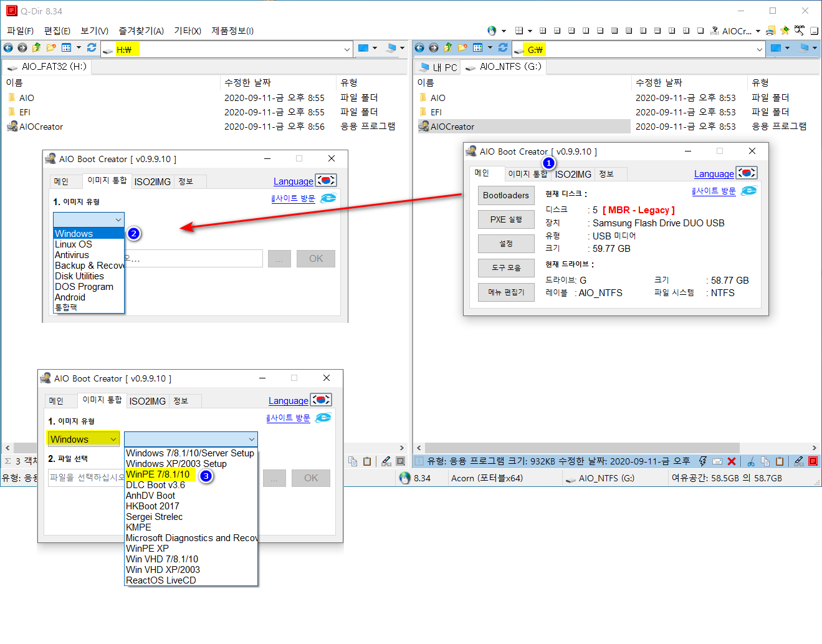The height and width of the screenshot is (644, 822).
Task: Go forward in the H: pane
Action: coord(22,47)
